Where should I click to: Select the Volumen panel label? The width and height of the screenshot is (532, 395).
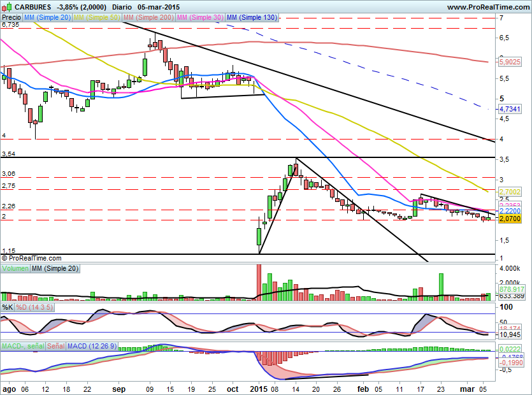tap(15, 269)
